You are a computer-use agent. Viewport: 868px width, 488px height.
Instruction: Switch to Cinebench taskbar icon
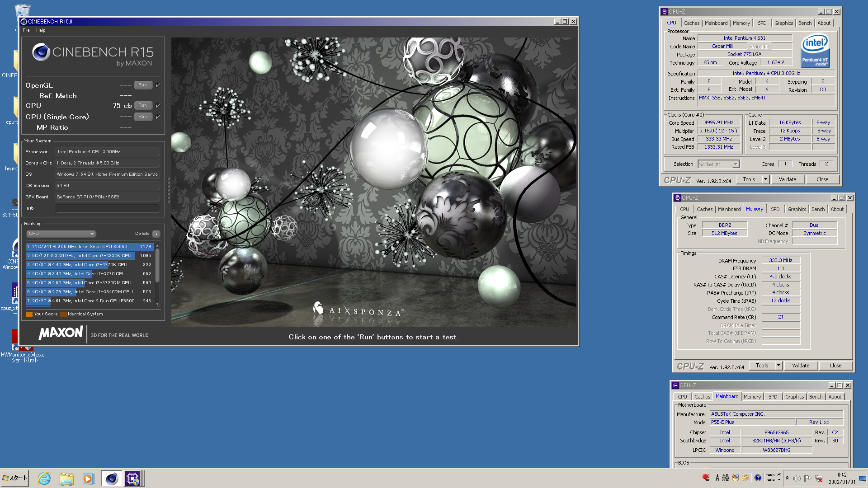coord(111,478)
